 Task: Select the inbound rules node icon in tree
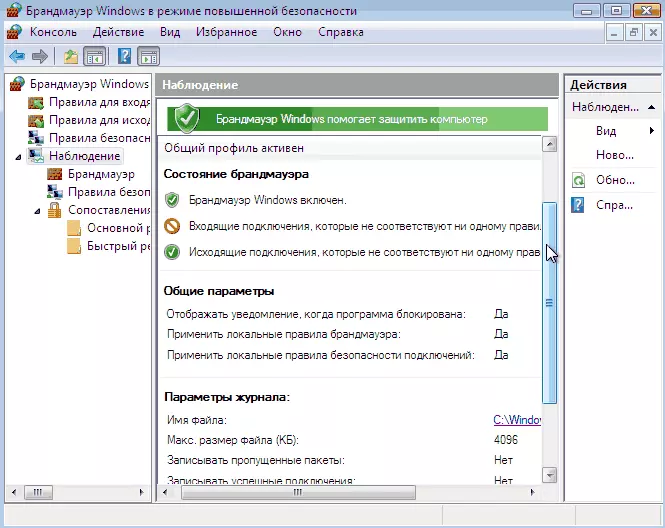[x=36, y=102]
